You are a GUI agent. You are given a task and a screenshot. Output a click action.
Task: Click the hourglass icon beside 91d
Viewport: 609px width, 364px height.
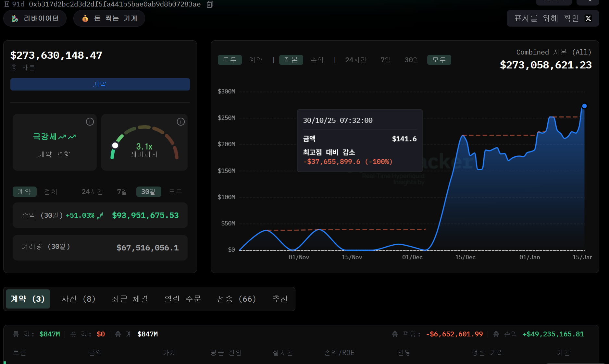[6, 4]
